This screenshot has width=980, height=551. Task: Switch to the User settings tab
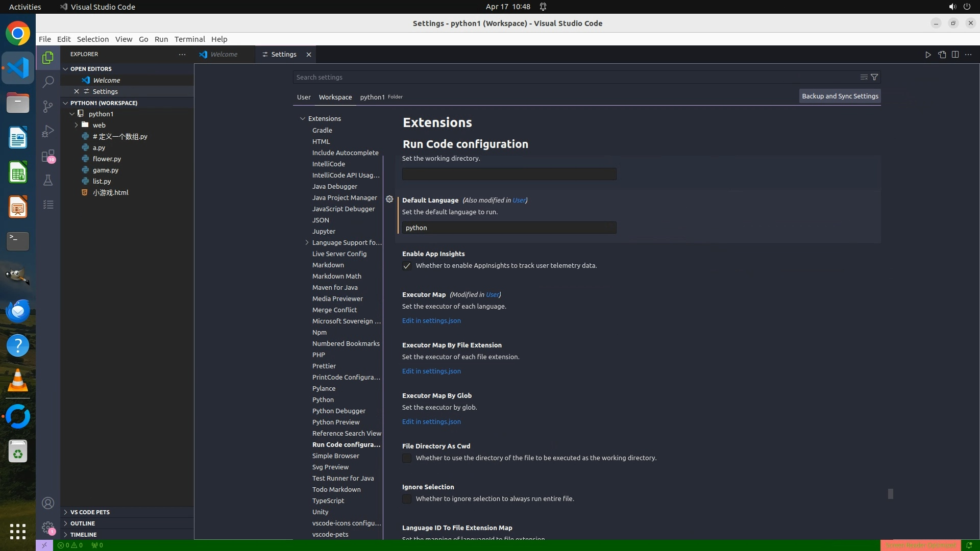tap(304, 97)
